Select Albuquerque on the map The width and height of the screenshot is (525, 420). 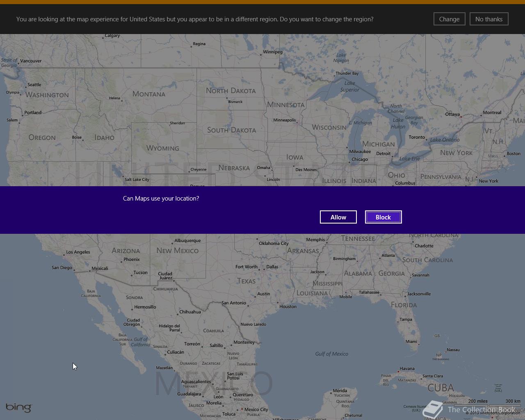[187, 240]
